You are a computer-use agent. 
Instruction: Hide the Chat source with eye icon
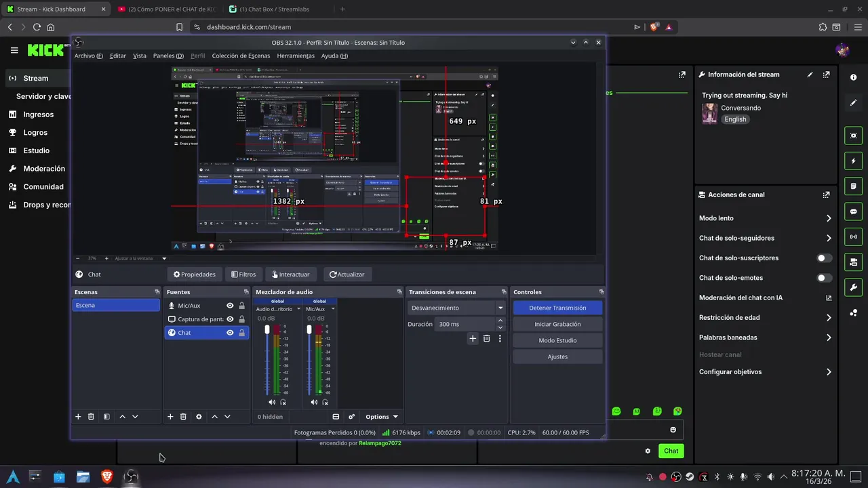(x=230, y=333)
